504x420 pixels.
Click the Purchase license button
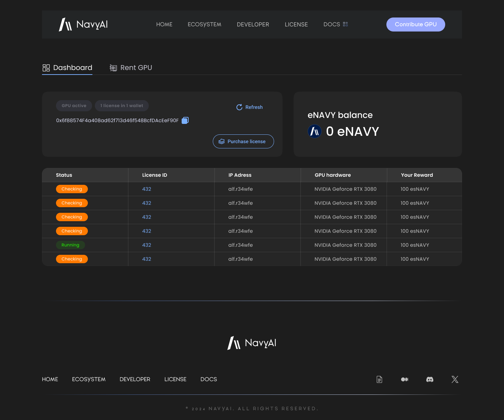click(x=243, y=141)
